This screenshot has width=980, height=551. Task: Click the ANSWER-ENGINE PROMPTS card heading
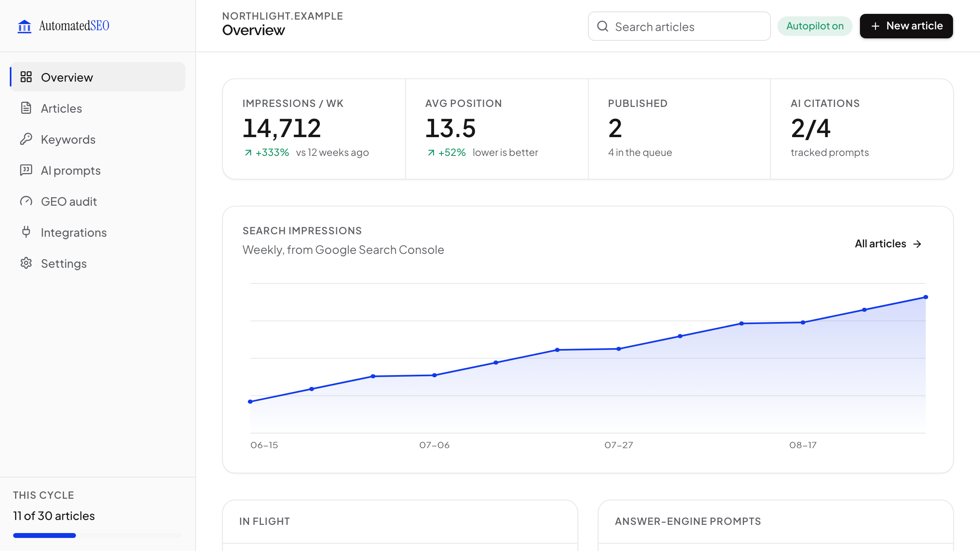[x=688, y=521]
